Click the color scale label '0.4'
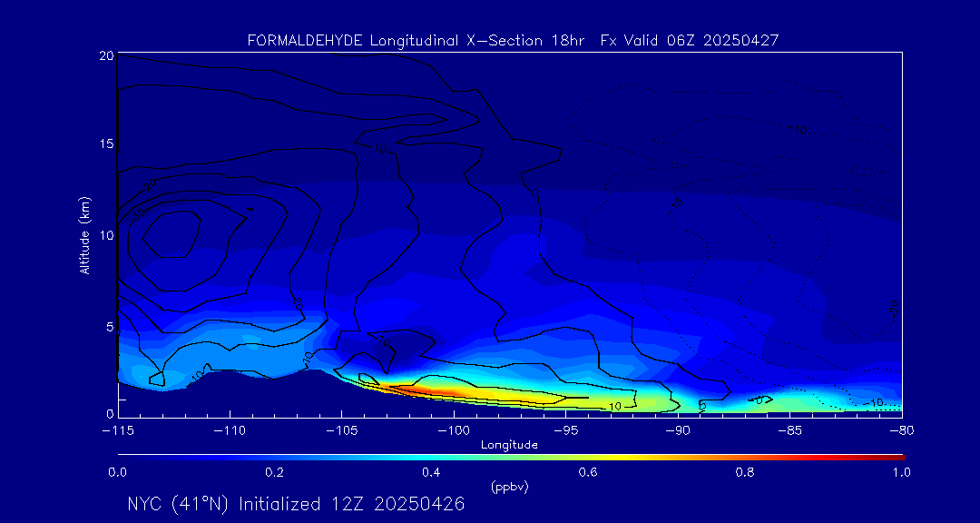Viewport: 980px width, 523px height. (432, 473)
